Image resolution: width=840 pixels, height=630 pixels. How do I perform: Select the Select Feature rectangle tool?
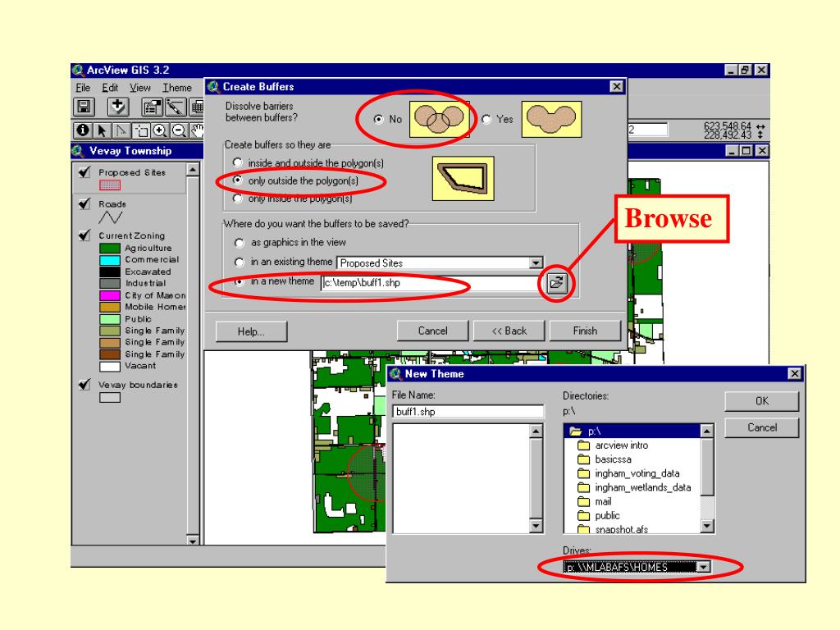click(141, 130)
